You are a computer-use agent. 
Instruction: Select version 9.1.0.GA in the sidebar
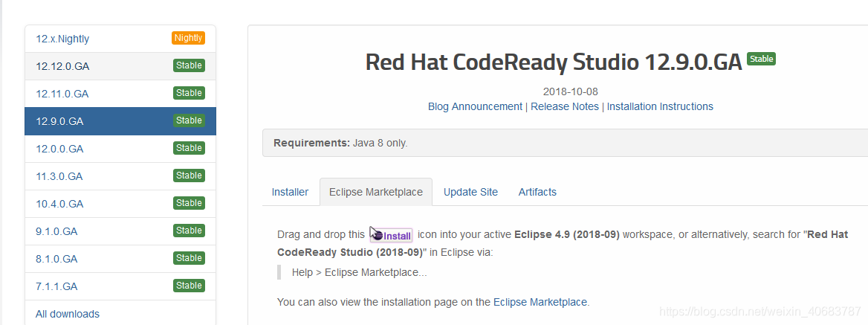click(x=120, y=231)
